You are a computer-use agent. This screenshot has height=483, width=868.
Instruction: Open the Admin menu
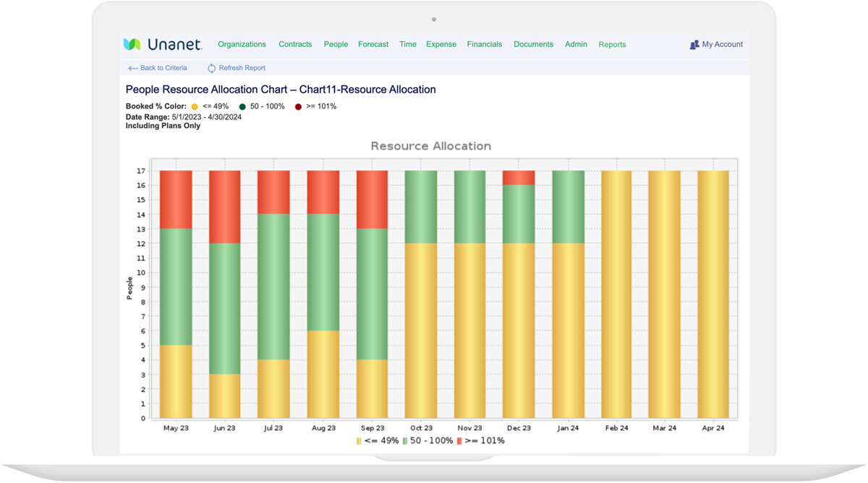click(576, 44)
